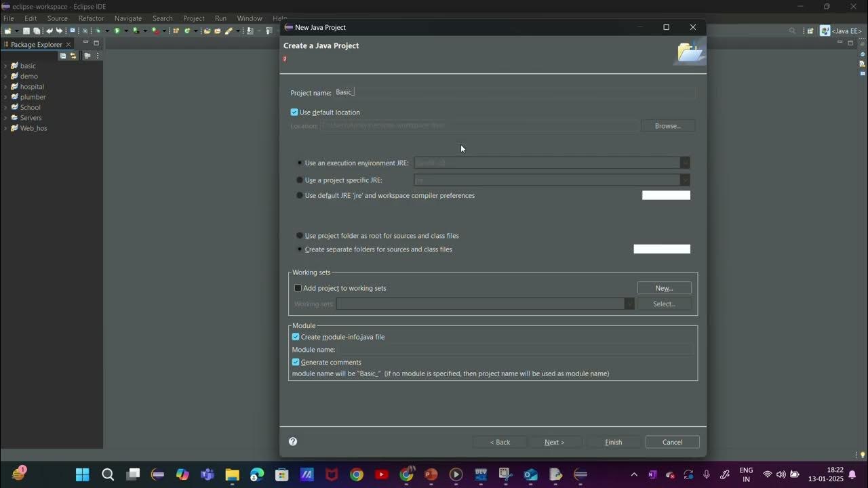Viewport: 868px width, 488px height.
Task: Check Add project to working sets
Action: [298, 288]
